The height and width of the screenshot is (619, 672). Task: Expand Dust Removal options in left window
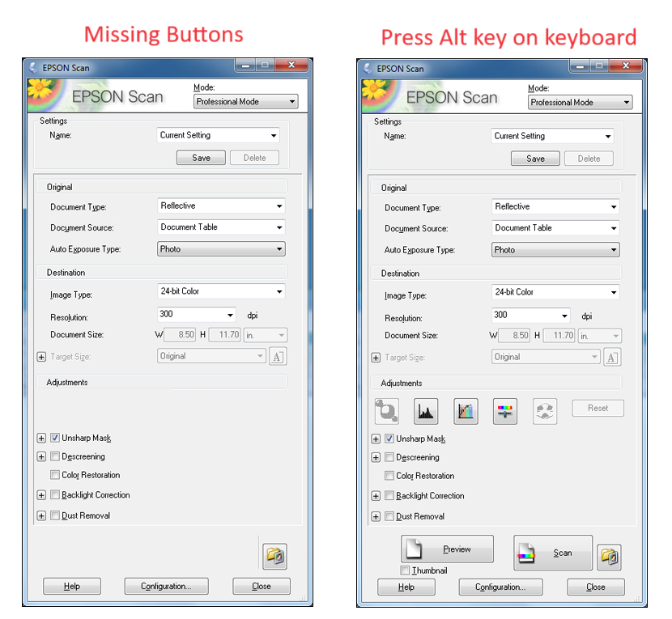(x=41, y=515)
